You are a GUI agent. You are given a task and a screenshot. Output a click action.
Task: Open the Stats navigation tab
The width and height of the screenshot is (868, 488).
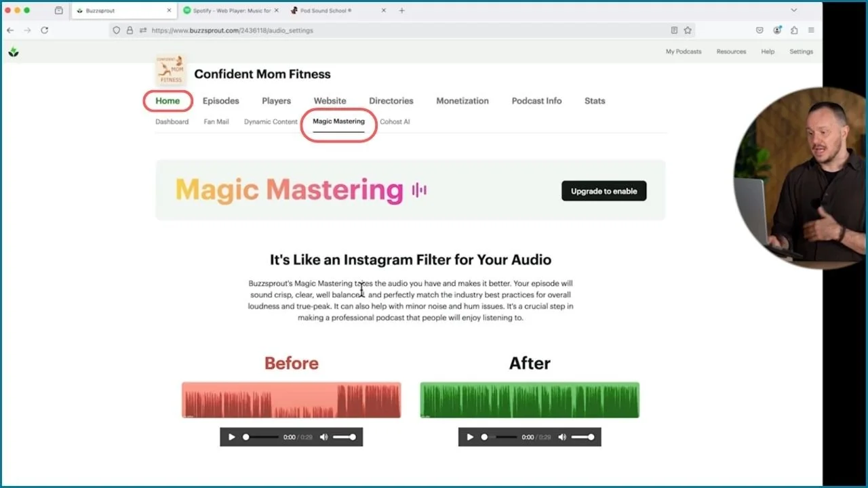coord(595,101)
